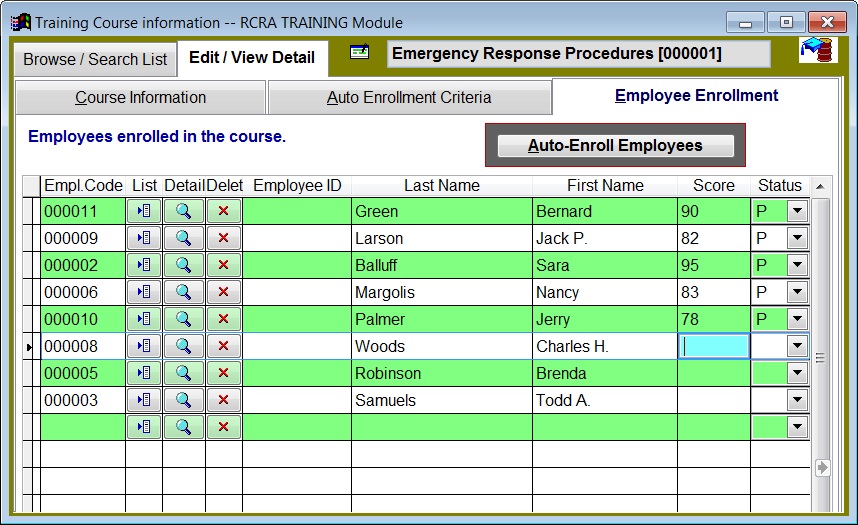Select the Empl.Code cell 000009
This screenshot has height=525, width=858.
pyautogui.click(x=83, y=238)
